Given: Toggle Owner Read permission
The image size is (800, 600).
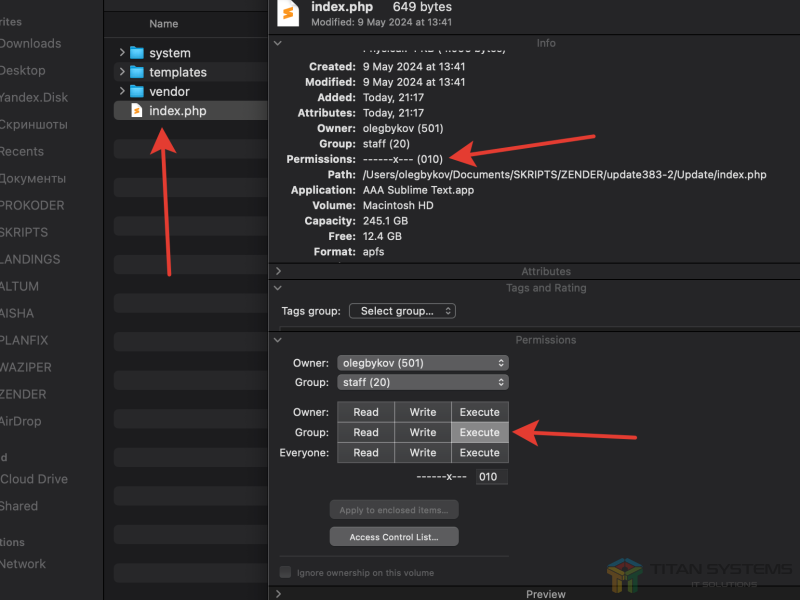Looking at the screenshot, I should point(366,412).
